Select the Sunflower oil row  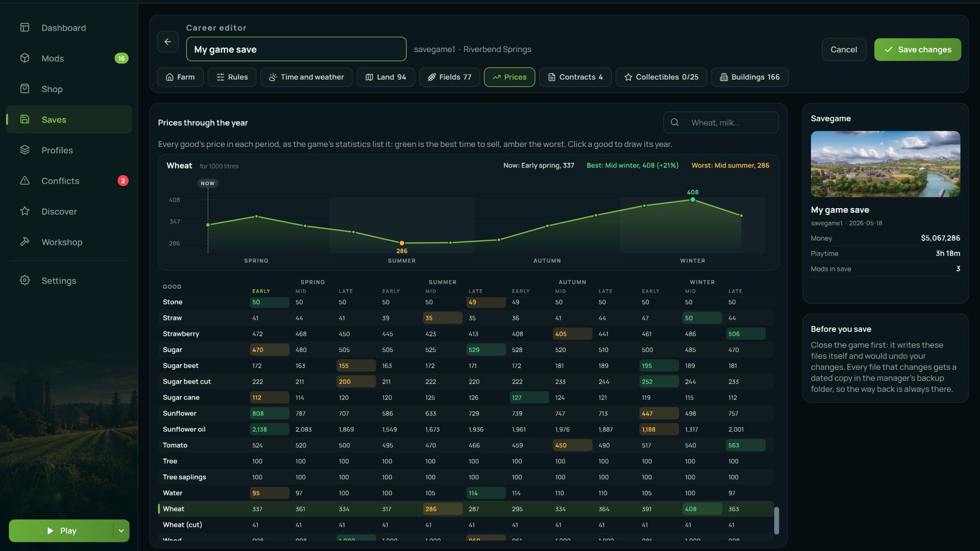click(x=466, y=429)
